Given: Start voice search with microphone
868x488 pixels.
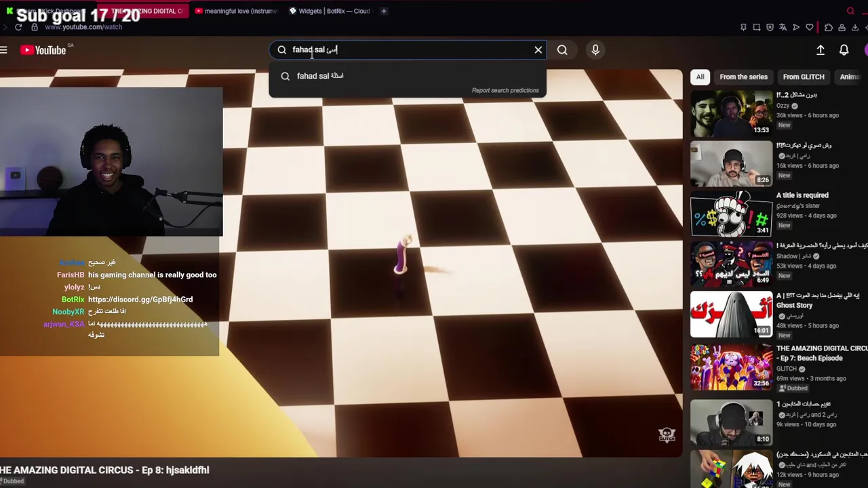Looking at the screenshot, I should 595,49.
